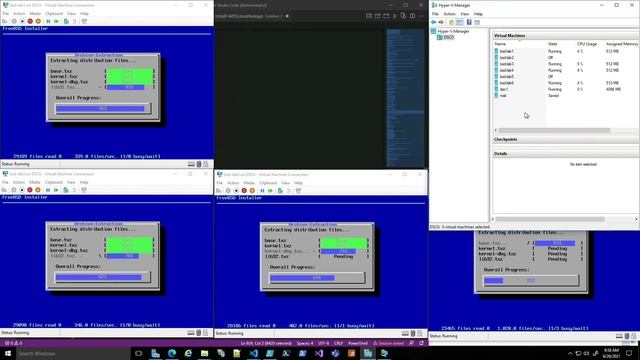The width and height of the screenshot is (640, 360).
Task: Click Ln/Col cursor position in VS Code status bar
Action: [266, 343]
